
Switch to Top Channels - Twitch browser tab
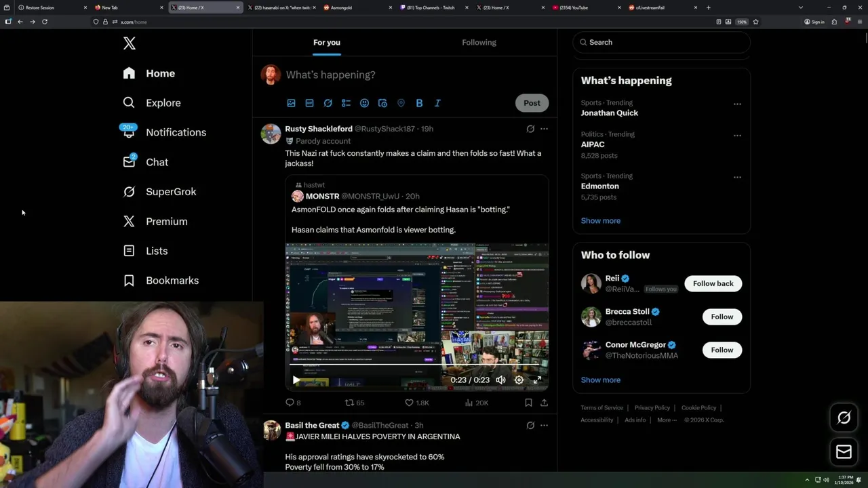(435, 7)
